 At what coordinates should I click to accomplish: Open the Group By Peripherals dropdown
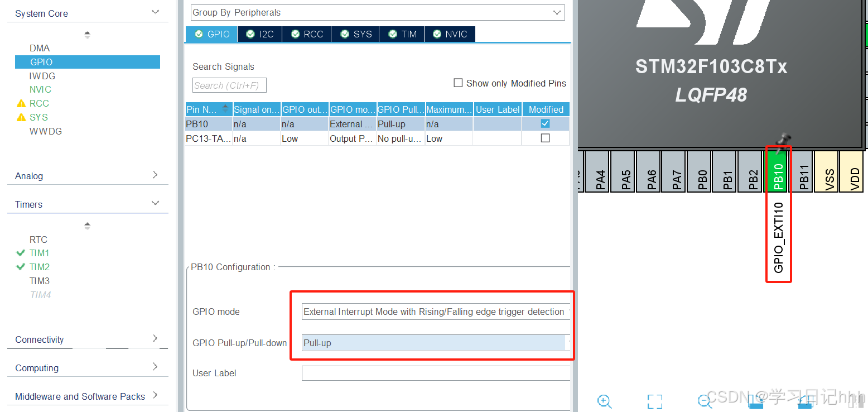point(378,12)
